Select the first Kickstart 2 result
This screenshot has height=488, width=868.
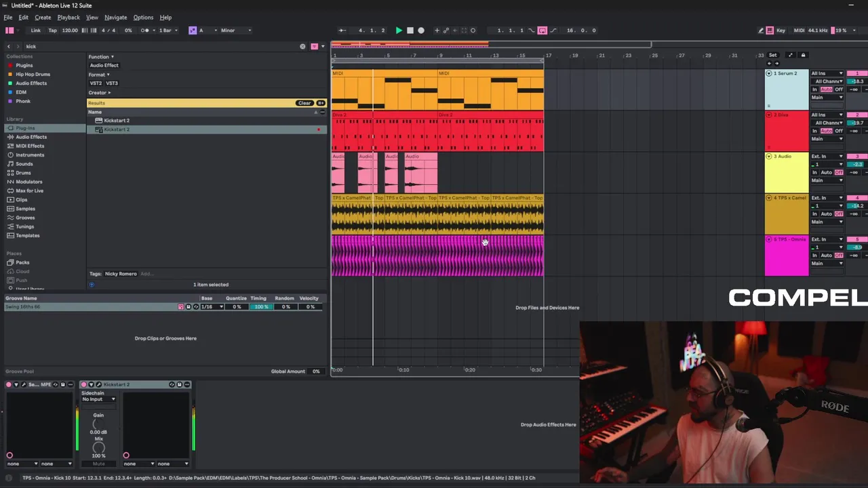(117, 121)
